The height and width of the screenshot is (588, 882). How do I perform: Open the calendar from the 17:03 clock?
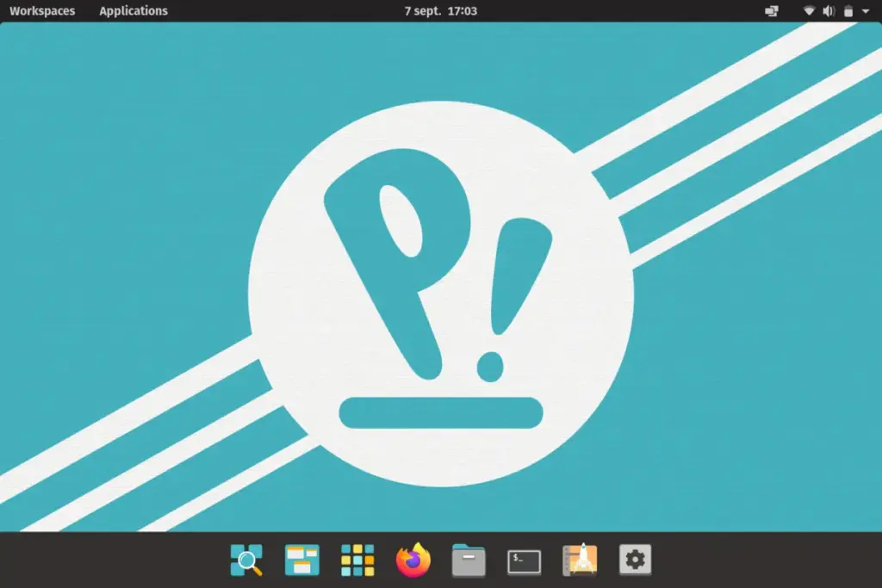441,11
